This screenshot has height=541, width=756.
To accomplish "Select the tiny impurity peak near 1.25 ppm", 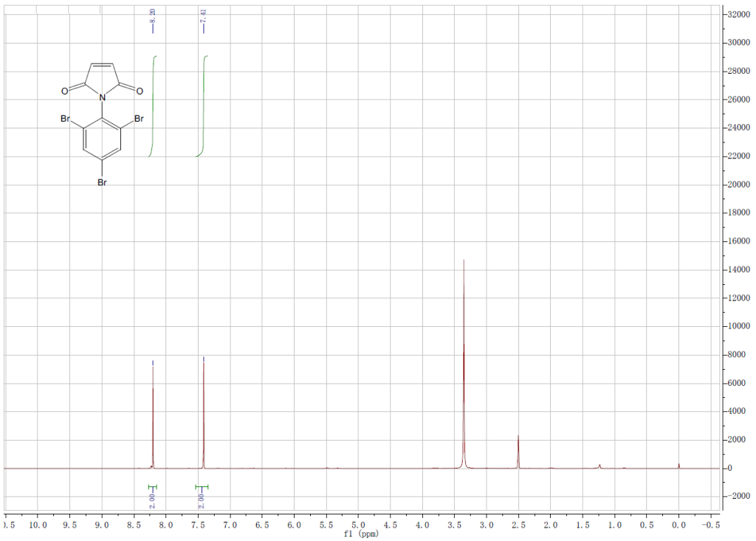I will coord(599,465).
